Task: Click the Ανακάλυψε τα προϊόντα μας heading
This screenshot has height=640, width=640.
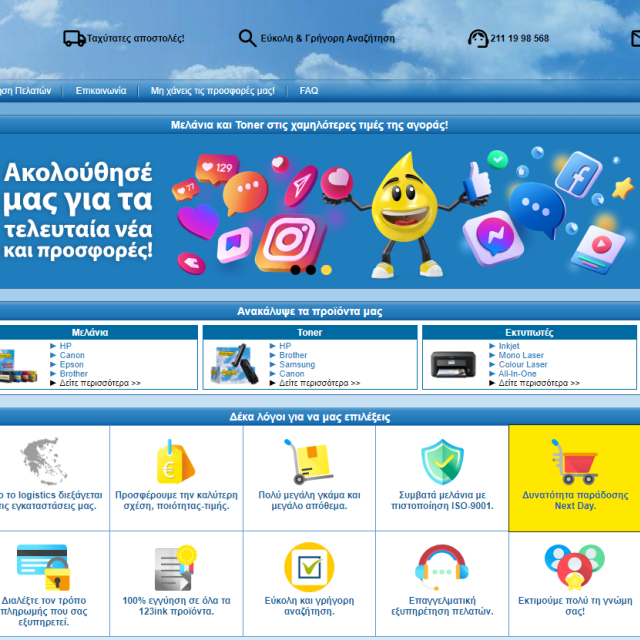Action: [310, 311]
